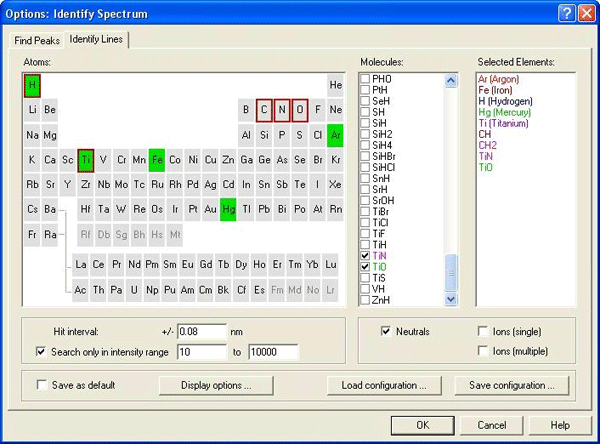This screenshot has width=600, height=444.
Task: Deselect the Titanium (Ti) element cell
Action: point(86,160)
